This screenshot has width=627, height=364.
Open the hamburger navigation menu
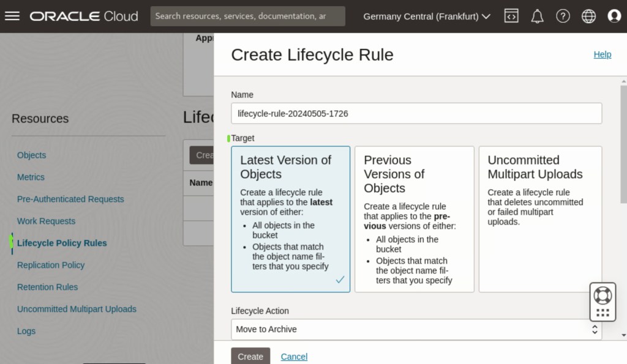(x=12, y=17)
